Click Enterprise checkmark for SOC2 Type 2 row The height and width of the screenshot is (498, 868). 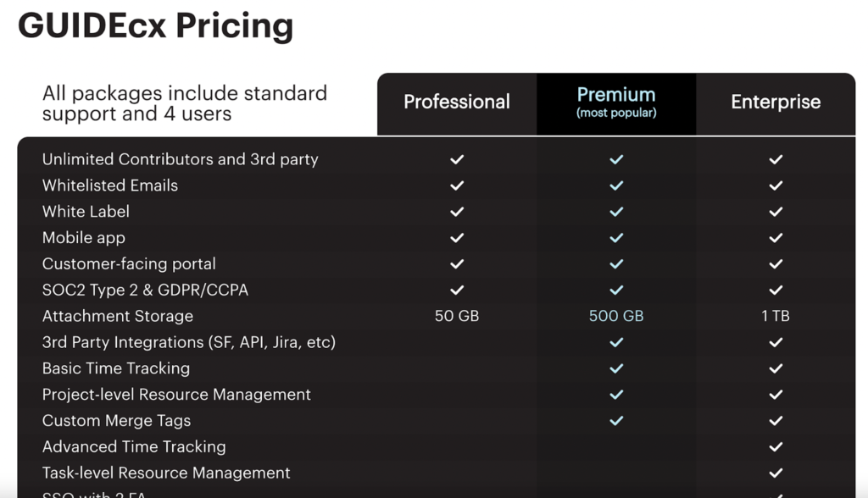tap(776, 290)
